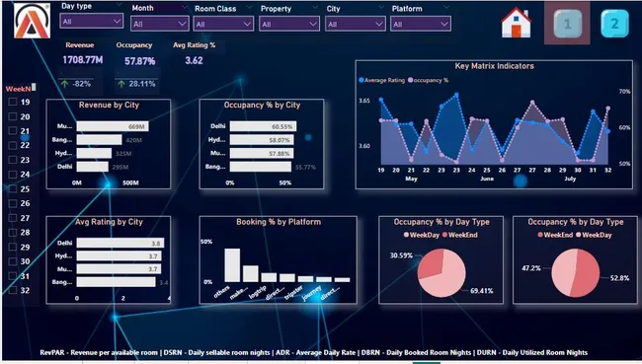Click 30.59% label on left pie chart
The height and width of the screenshot is (364, 642).
(401, 255)
